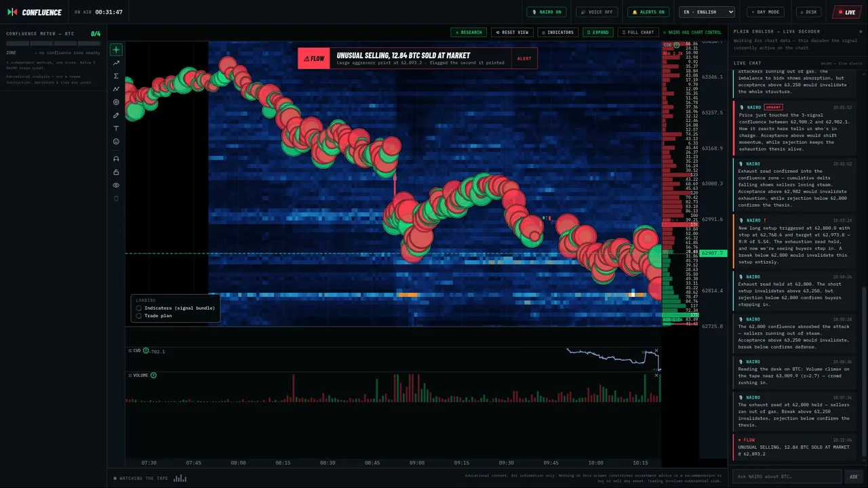Toggle drawings visibility eye icon
Image resolution: width=868 pixels, height=488 pixels.
(x=116, y=185)
